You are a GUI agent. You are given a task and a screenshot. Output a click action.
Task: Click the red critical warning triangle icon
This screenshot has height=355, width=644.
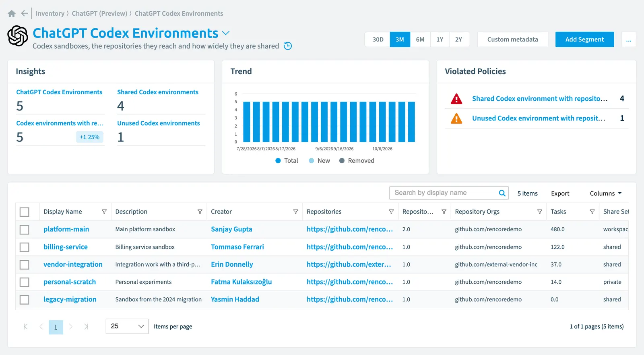pyautogui.click(x=456, y=99)
